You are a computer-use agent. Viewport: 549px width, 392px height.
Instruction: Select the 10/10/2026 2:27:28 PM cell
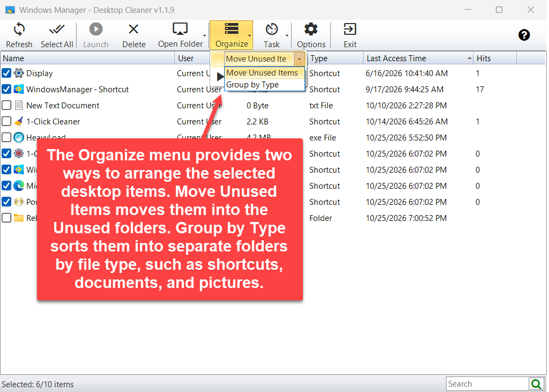coord(406,106)
